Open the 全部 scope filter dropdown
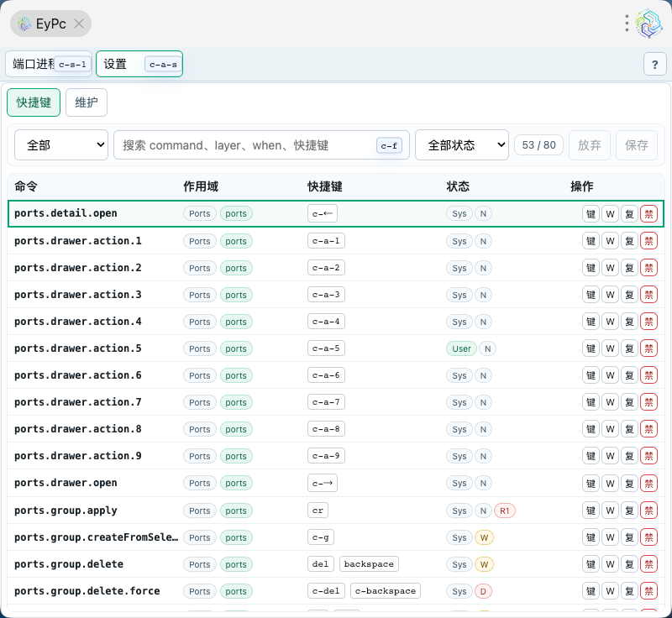This screenshot has width=672, height=618. (61, 145)
